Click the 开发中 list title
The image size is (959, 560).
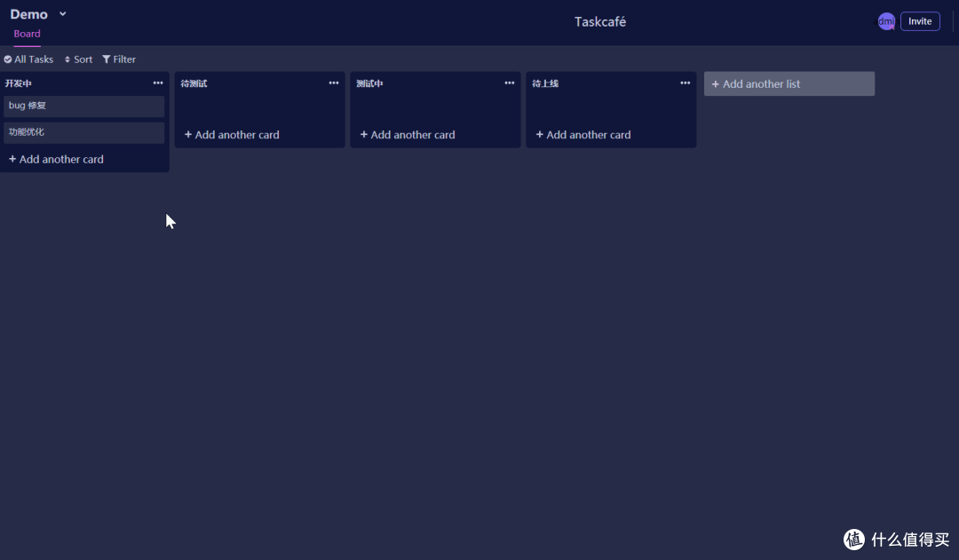pyautogui.click(x=19, y=83)
